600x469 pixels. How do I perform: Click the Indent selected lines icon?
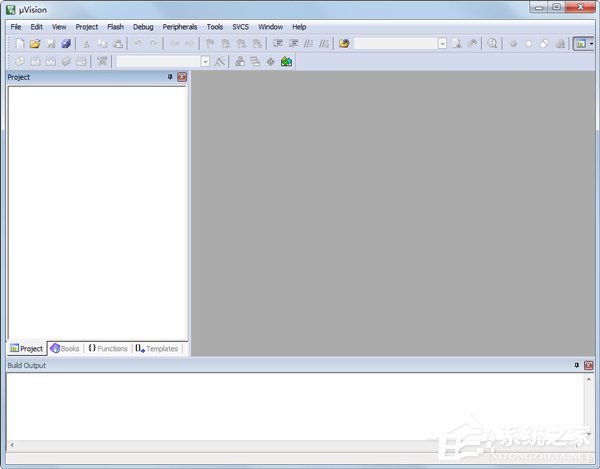click(x=278, y=44)
